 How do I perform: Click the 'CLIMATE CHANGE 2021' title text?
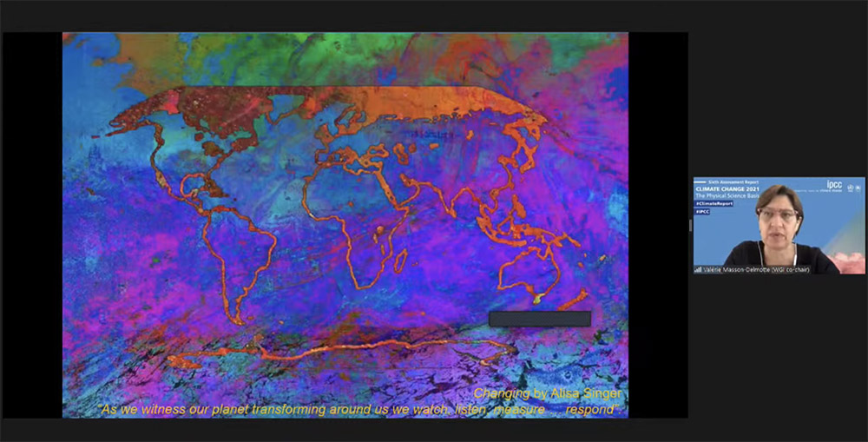tap(727, 189)
